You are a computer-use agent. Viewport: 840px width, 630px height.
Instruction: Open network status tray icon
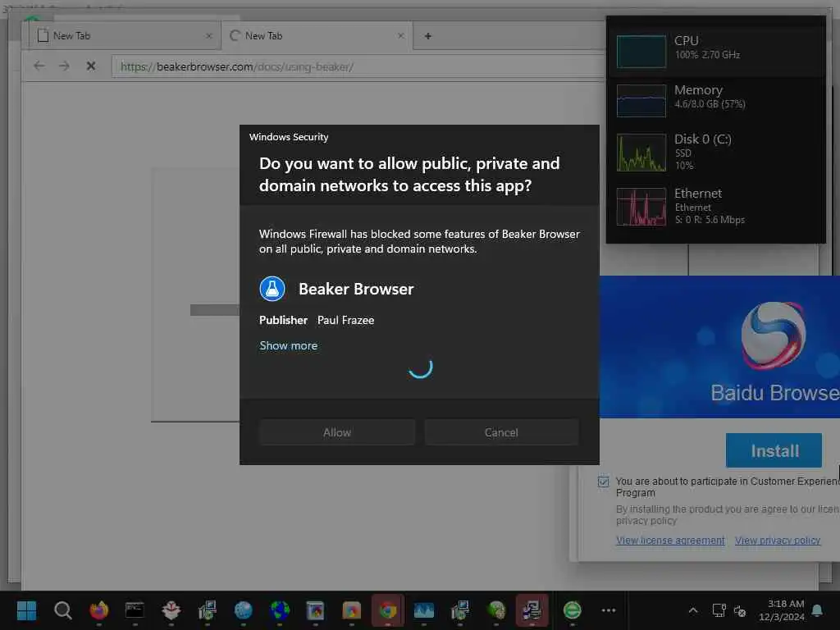tap(719, 610)
